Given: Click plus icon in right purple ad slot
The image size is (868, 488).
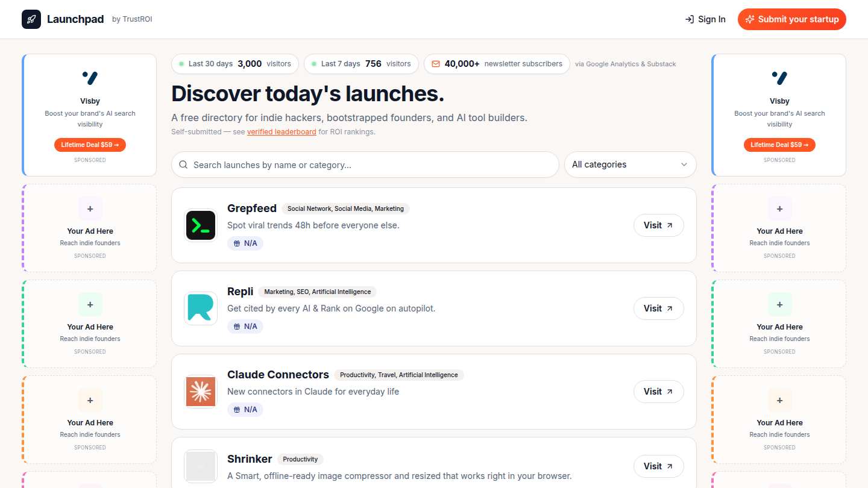Looking at the screenshot, I should [780, 209].
